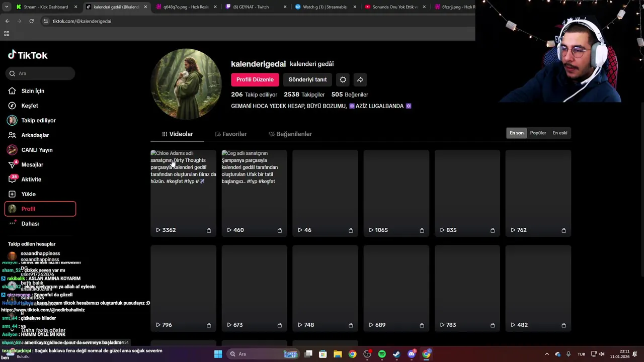Open the 206 Takip ediliyor list
The height and width of the screenshot is (362, 644).
pyautogui.click(x=254, y=95)
